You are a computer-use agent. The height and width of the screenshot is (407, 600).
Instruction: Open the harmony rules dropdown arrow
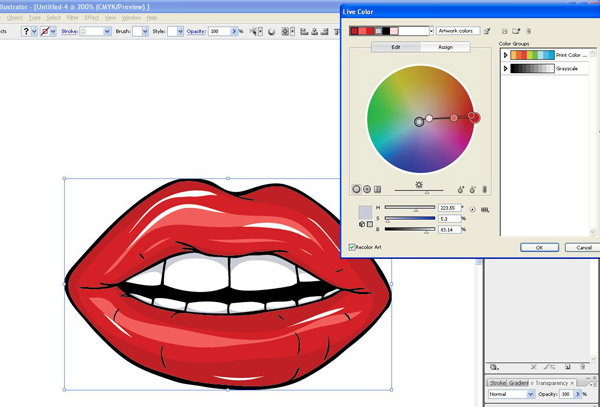(431, 31)
